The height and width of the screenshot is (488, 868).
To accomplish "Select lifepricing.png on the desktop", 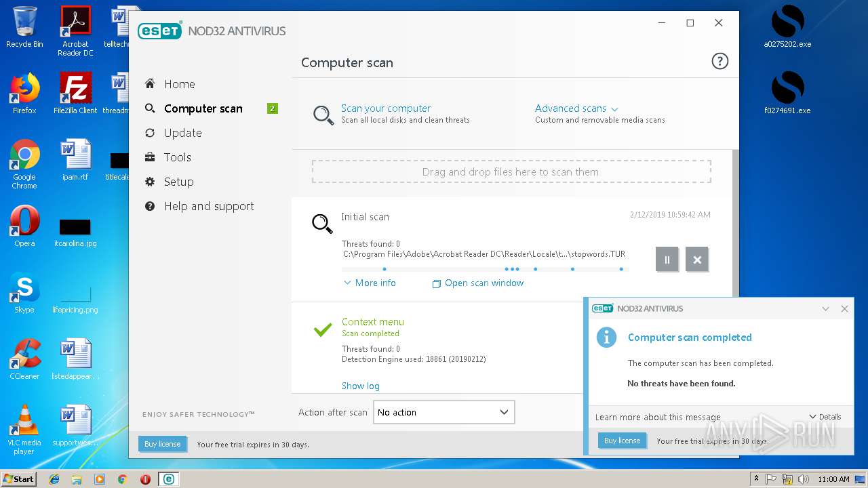I will [x=75, y=300].
